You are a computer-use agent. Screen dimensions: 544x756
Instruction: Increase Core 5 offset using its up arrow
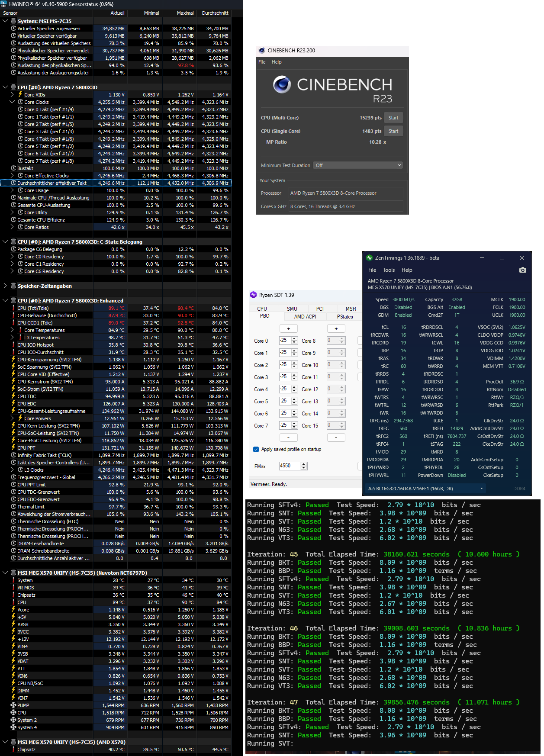[x=294, y=399]
